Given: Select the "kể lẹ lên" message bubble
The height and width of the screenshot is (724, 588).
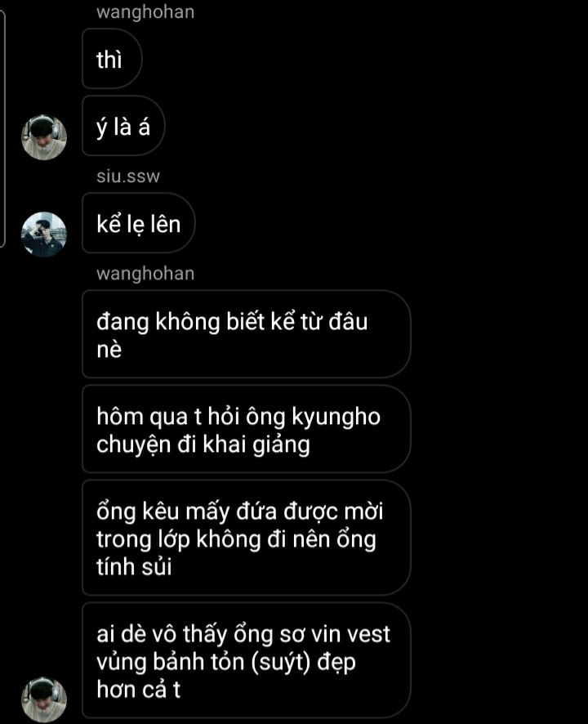Looking at the screenshot, I should tap(139, 223).
